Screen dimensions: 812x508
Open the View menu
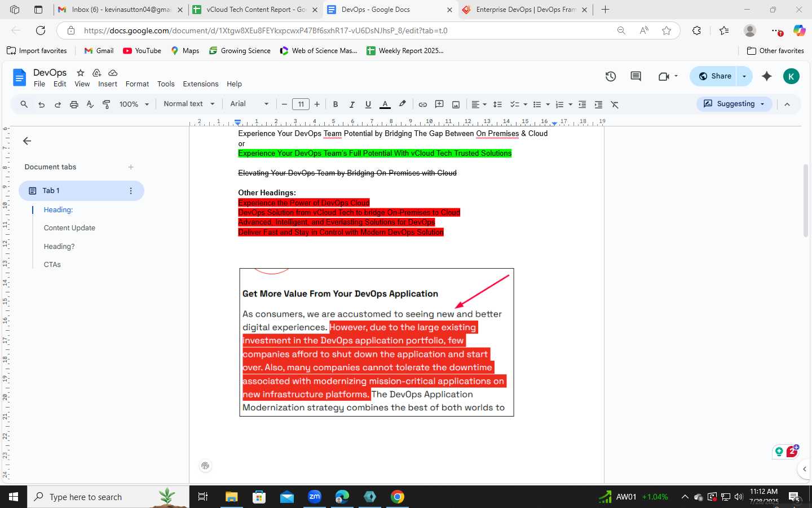[x=82, y=84]
